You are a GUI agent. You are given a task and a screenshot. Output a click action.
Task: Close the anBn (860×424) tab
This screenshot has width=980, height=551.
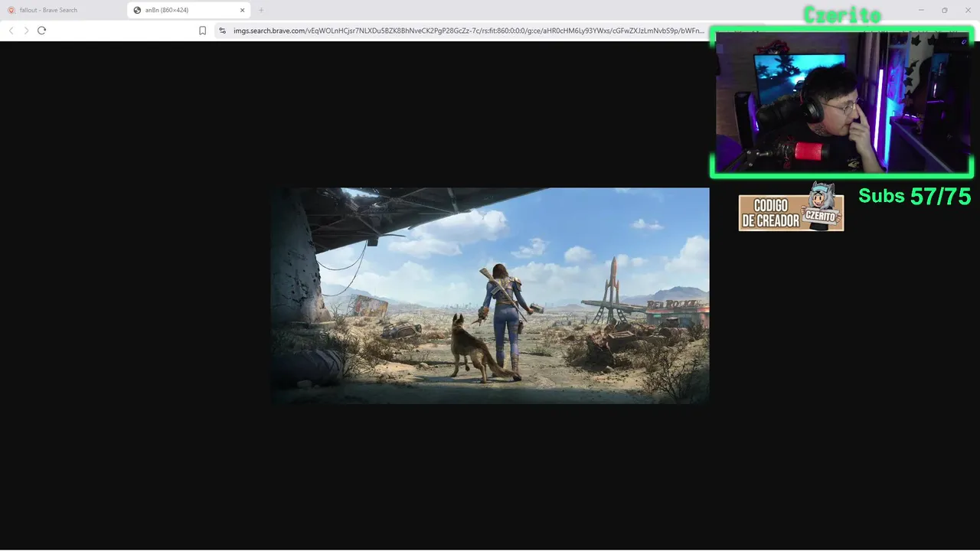(x=243, y=10)
